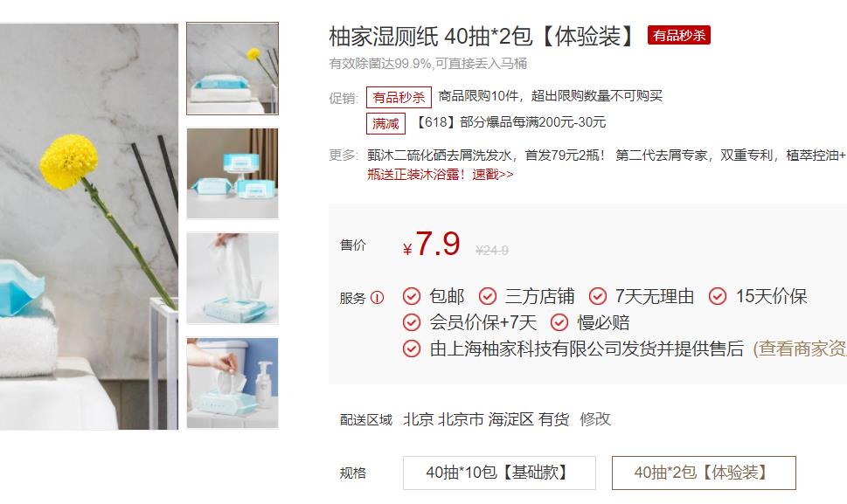Select the thumbnail with toilet and foam bottle
Screen dimensions: 847x504
click(233, 383)
